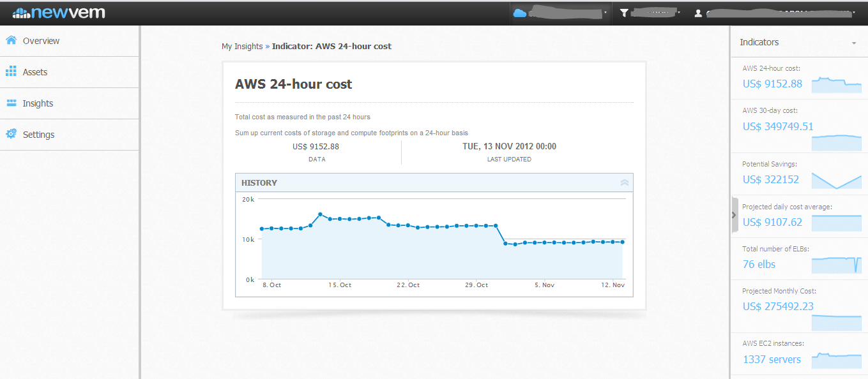868x379 pixels.
Task: Click the filter funnel icon in header
Action: pos(624,13)
